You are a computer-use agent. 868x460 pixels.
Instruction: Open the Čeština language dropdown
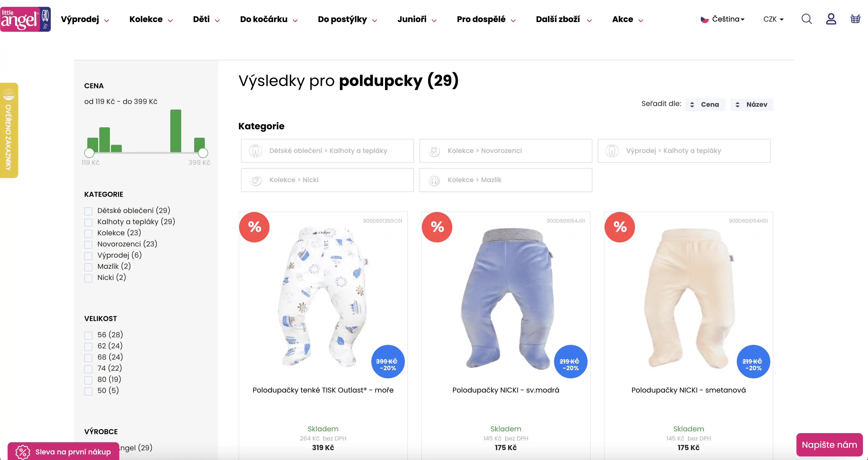(x=723, y=19)
